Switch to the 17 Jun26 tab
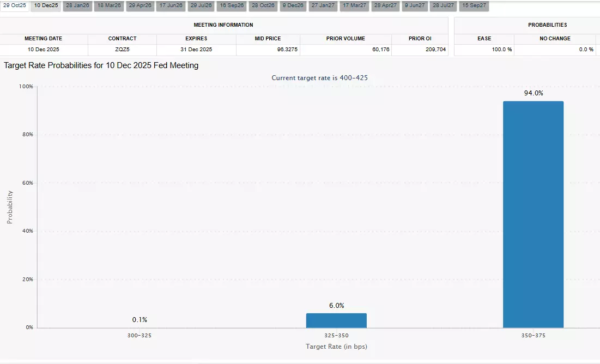600x364 pixels. [x=171, y=6]
